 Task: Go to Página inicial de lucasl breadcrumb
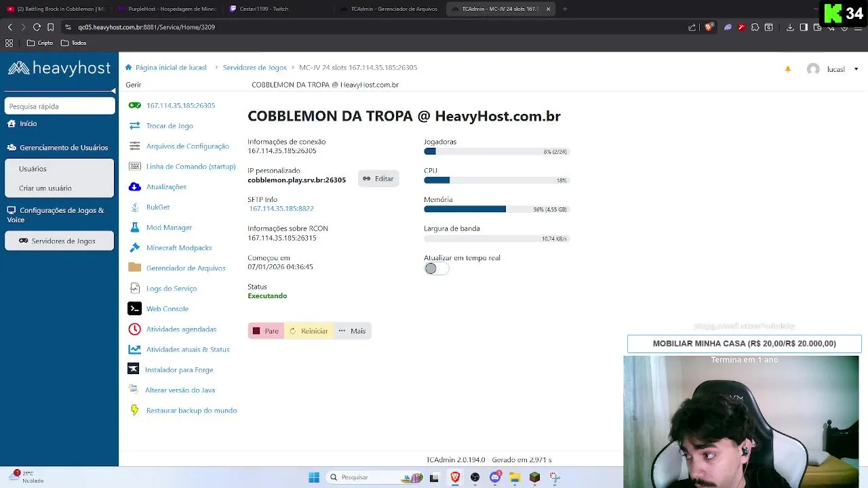coord(171,67)
